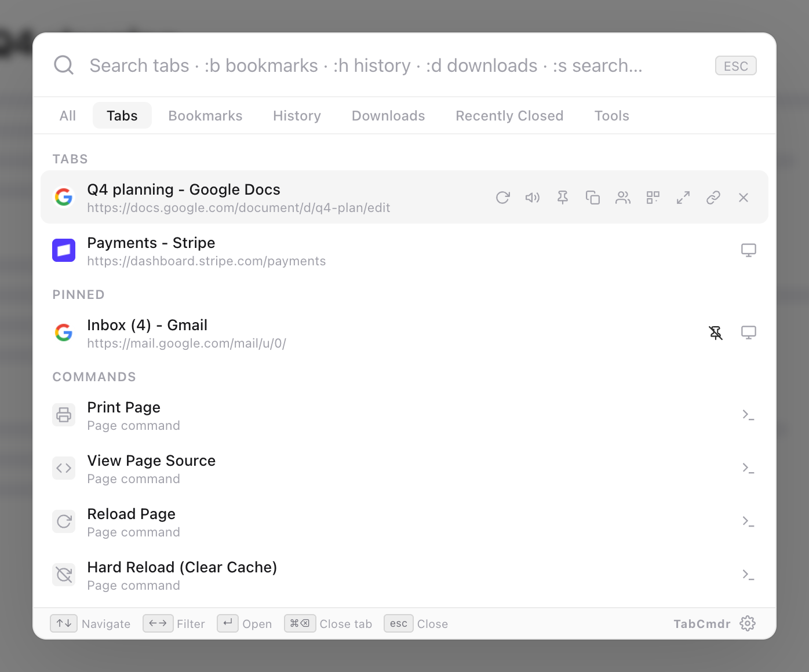Screen dimensions: 809x672
Task: Click the Print Page printer icon
Action: [x=64, y=415]
